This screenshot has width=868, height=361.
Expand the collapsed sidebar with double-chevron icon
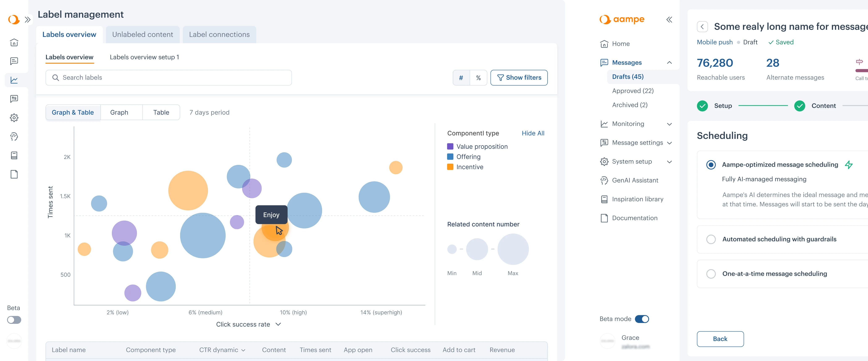pos(28,20)
